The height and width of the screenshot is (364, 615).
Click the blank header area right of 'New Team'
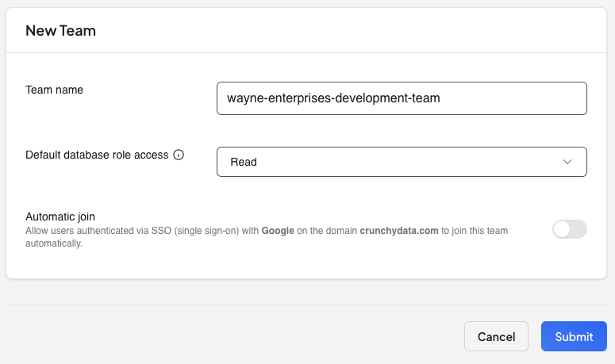click(x=357, y=31)
